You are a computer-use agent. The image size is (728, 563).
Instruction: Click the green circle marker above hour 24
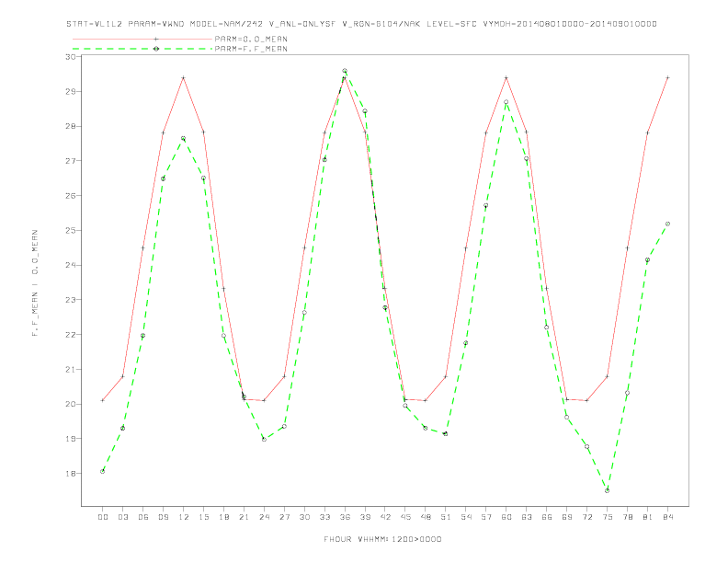pyautogui.click(x=264, y=439)
